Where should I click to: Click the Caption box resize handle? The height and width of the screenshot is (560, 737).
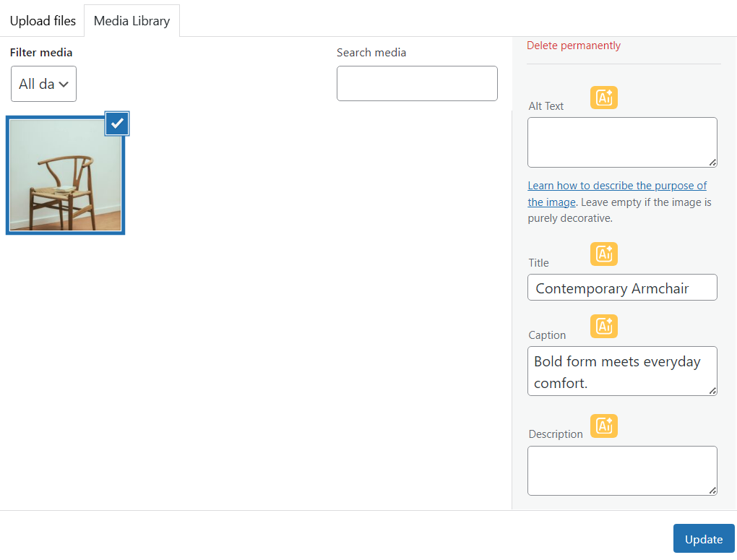[712, 391]
